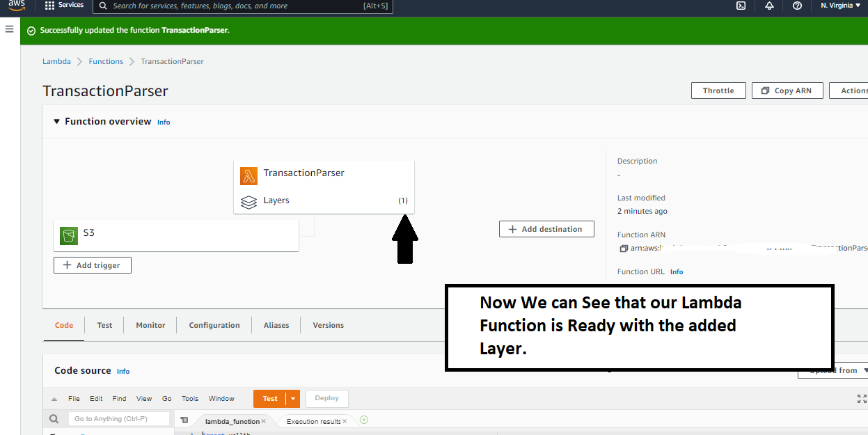Toggle editor fullscreen icon
Viewport: 868px width, 435px height.
pos(862,399)
